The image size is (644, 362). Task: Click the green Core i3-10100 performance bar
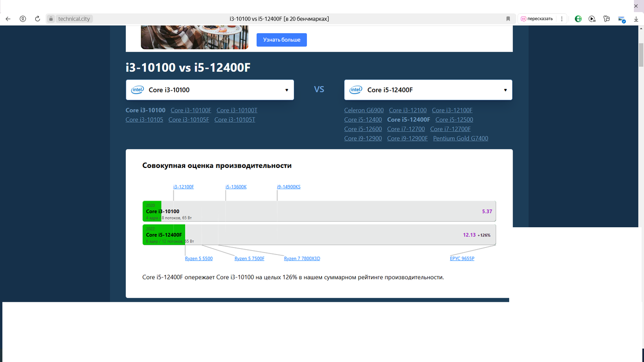click(x=152, y=211)
